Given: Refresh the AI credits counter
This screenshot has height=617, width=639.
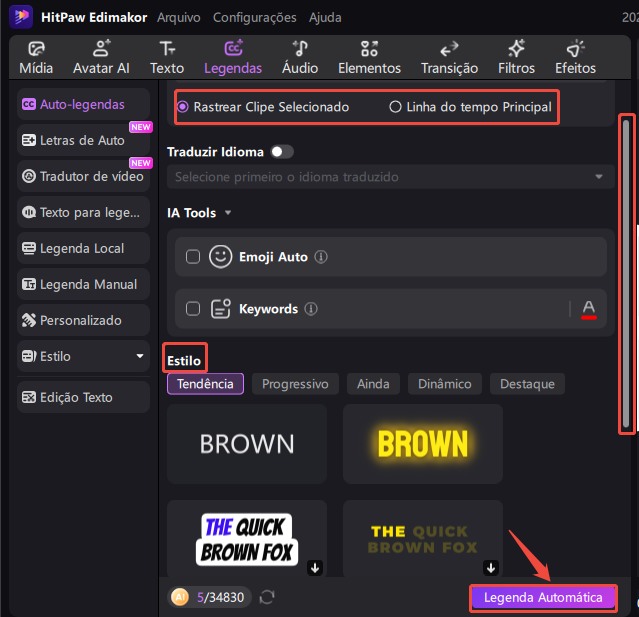Looking at the screenshot, I should pyautogui.click(x=267, y=597).
